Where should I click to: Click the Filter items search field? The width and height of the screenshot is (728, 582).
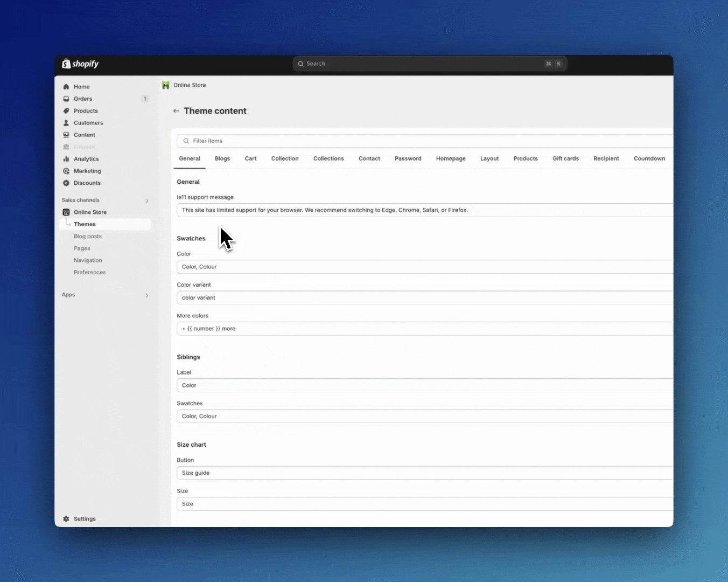[424, 141]
